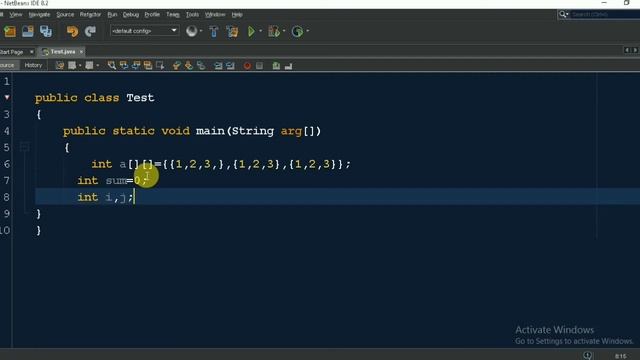Click the notifications icon in status bar

click(x=588, y=356)
